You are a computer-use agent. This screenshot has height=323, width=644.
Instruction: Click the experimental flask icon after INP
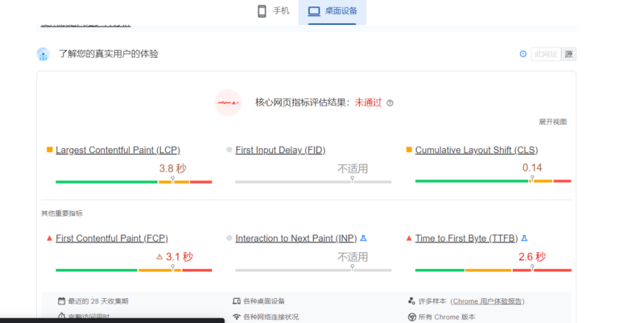coord(363,238)
